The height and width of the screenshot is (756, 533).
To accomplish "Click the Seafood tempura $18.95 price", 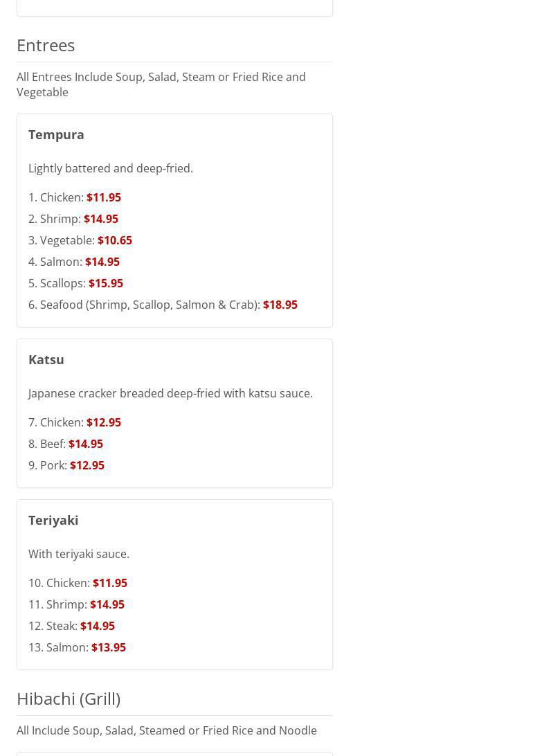I will click(x=280, y=305).
